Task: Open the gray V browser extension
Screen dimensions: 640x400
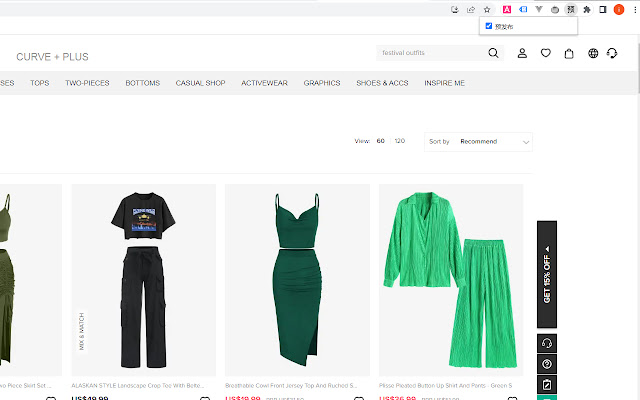Action: [x=539, y=9]
